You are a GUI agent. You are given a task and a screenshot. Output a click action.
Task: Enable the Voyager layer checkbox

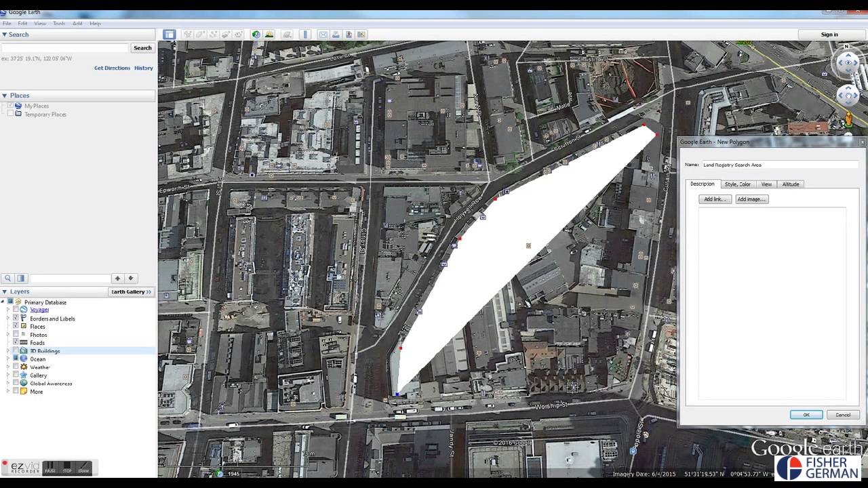point(16,309)
